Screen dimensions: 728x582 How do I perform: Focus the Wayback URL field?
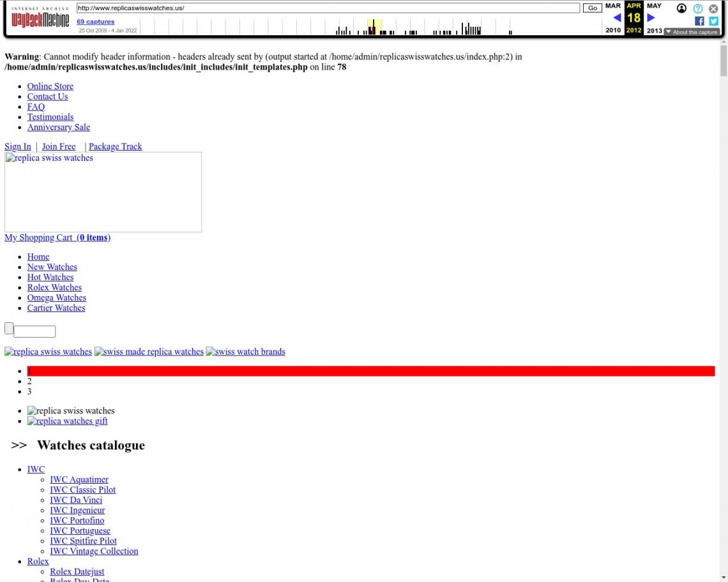(x=328, y=8)
